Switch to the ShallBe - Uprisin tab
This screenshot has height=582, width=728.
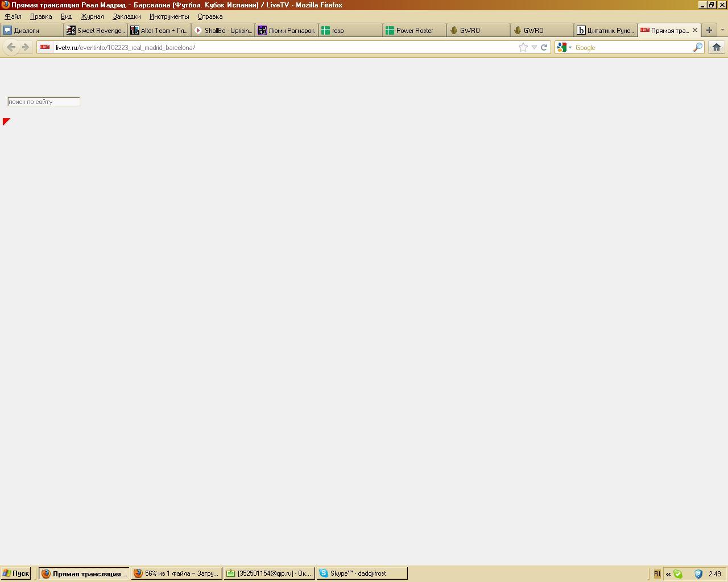(x=223, y=30)
